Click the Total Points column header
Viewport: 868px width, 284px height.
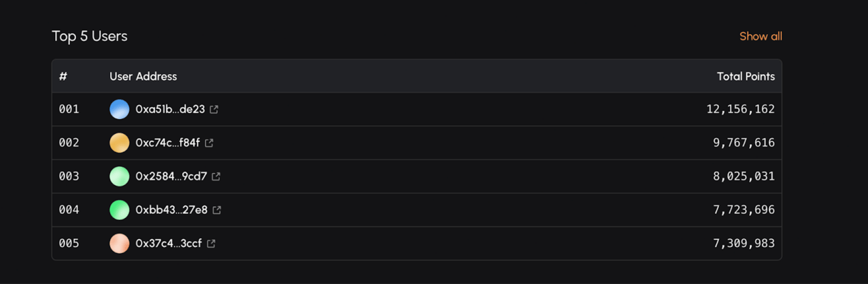coord(746,76)
